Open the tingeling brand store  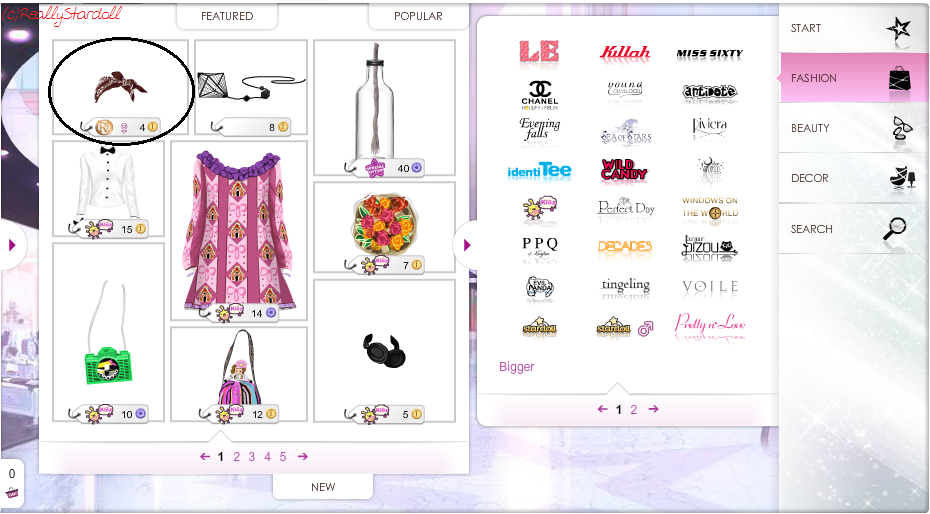[625, 285]
